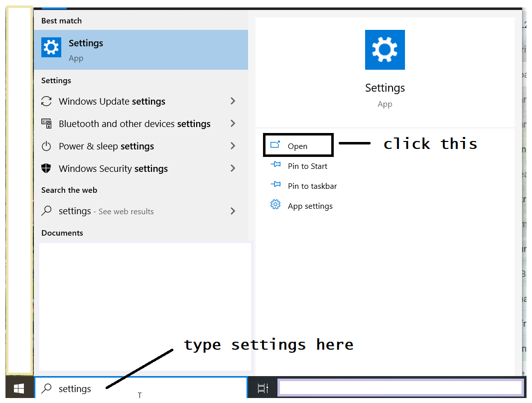Select Pin to taskbar option
The height and width of the screenshot is (403, 532).
point(312,185)
